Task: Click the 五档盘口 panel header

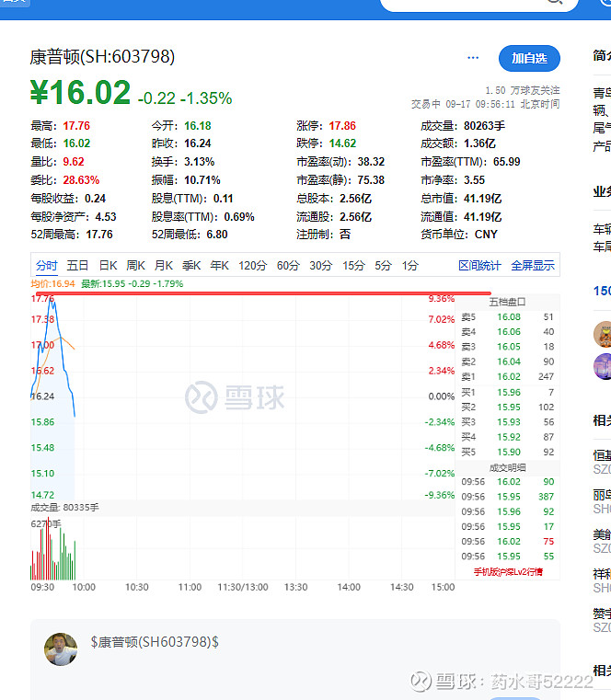Action: [x=507, y=303]
